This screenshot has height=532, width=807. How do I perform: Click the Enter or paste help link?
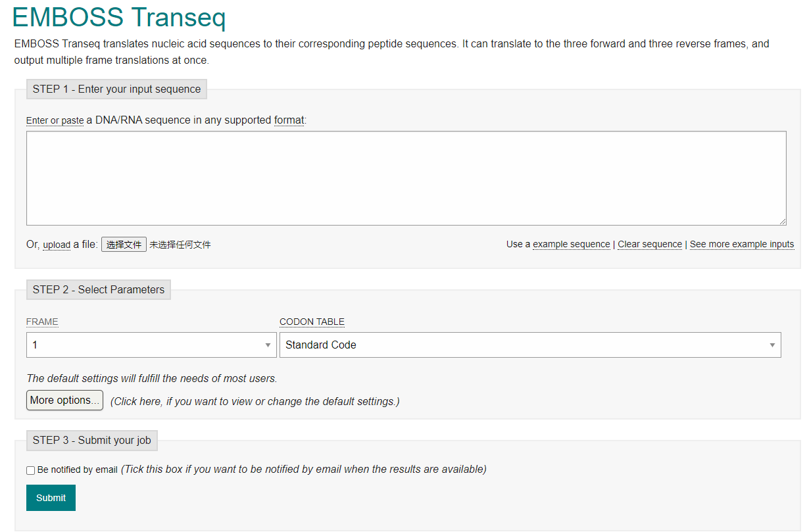55,120
